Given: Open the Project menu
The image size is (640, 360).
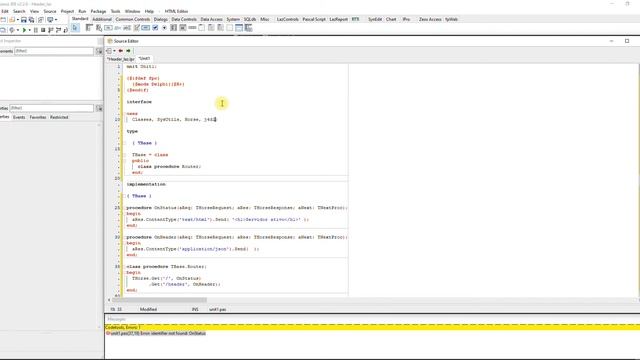Looking at the screenshot, I should (67, 11).
